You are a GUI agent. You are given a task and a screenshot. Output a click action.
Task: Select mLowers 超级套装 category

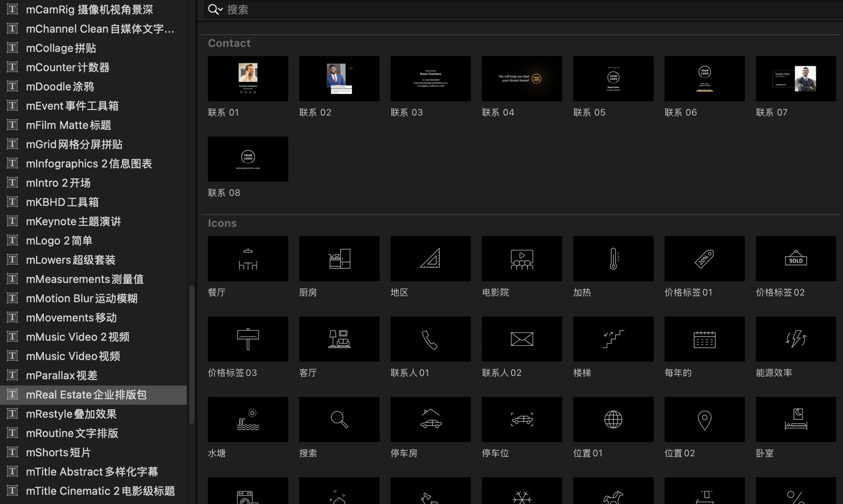(93, 260)
